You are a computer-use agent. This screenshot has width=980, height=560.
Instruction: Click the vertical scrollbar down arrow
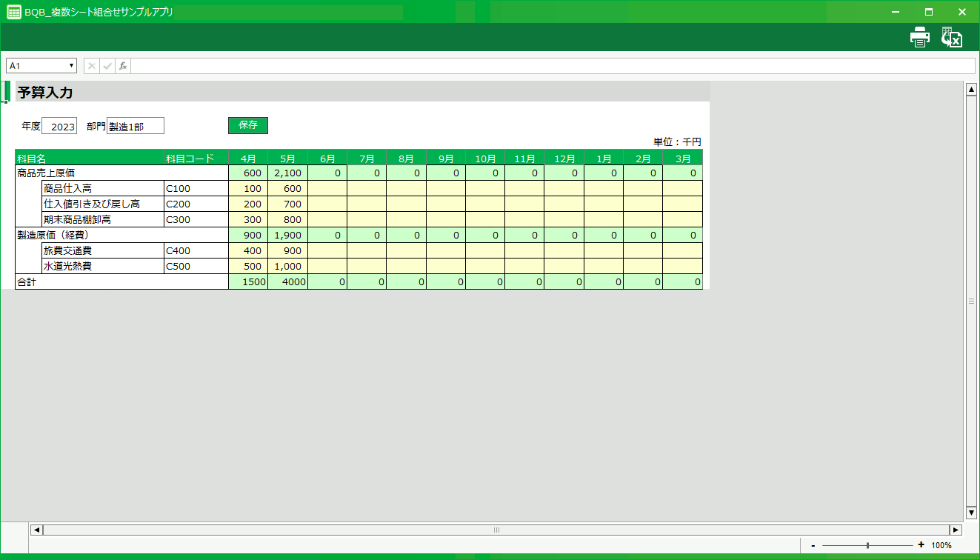971,513
